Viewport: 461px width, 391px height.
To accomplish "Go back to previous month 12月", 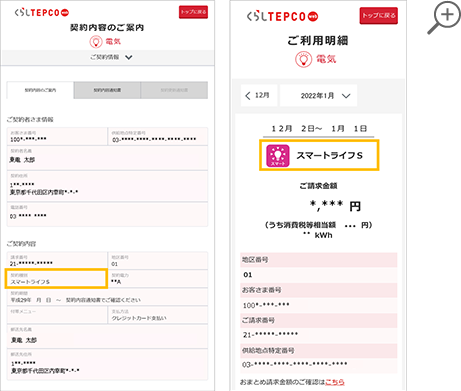I will (259, 96).
